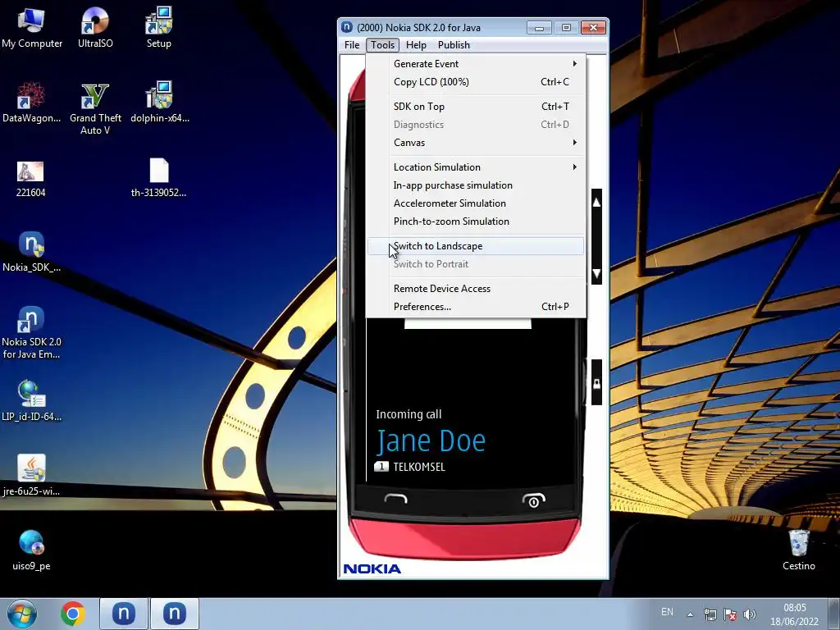Open In-app purchase simulation
The height and width of the screenshot is (630, 840).
476,185
